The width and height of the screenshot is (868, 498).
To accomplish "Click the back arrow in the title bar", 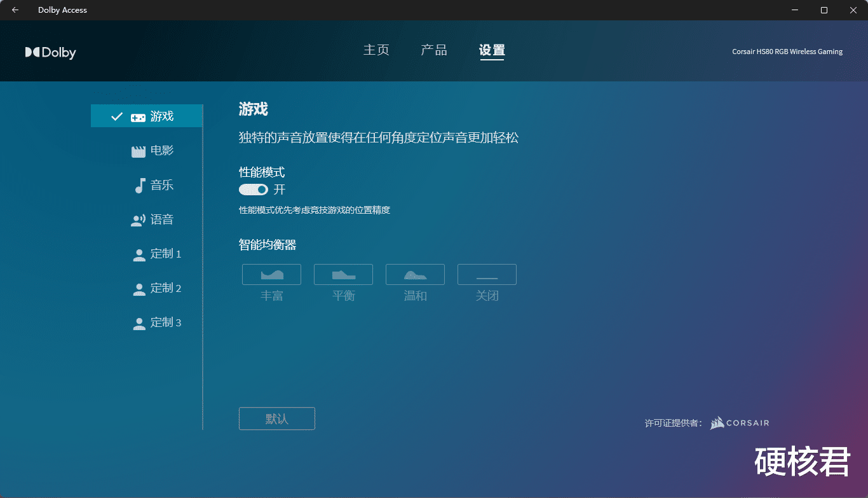I will tap(15, 10).
